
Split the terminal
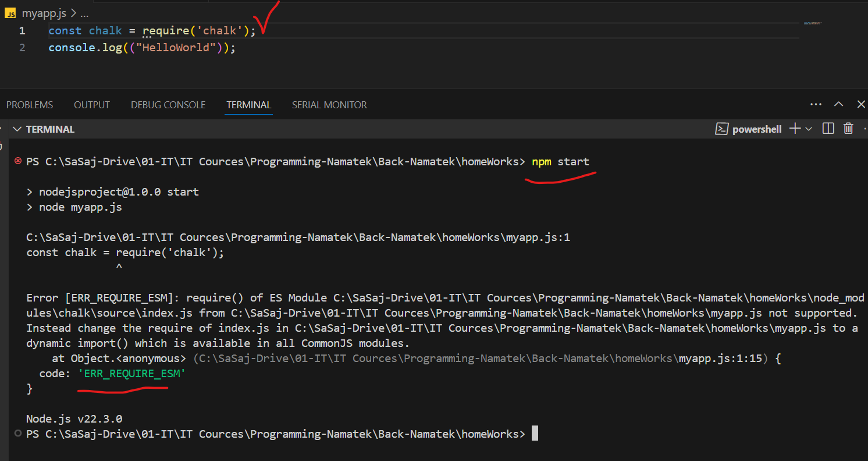828,129
